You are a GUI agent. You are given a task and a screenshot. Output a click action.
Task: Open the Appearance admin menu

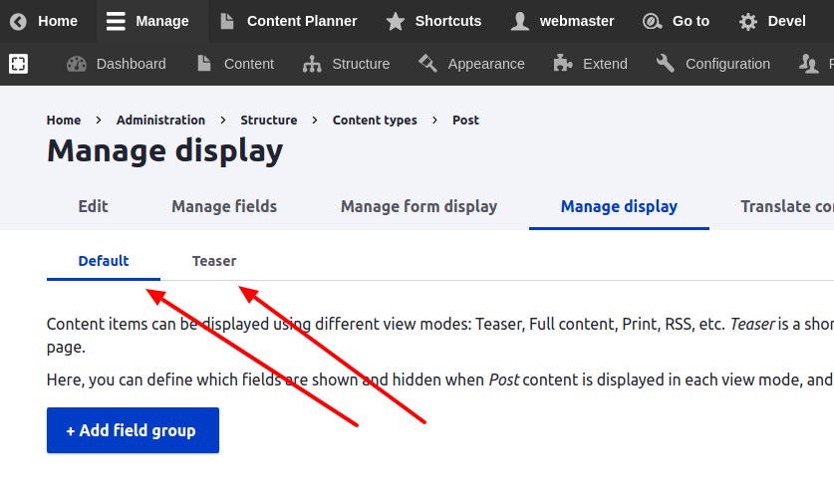[x=471, y=64]
